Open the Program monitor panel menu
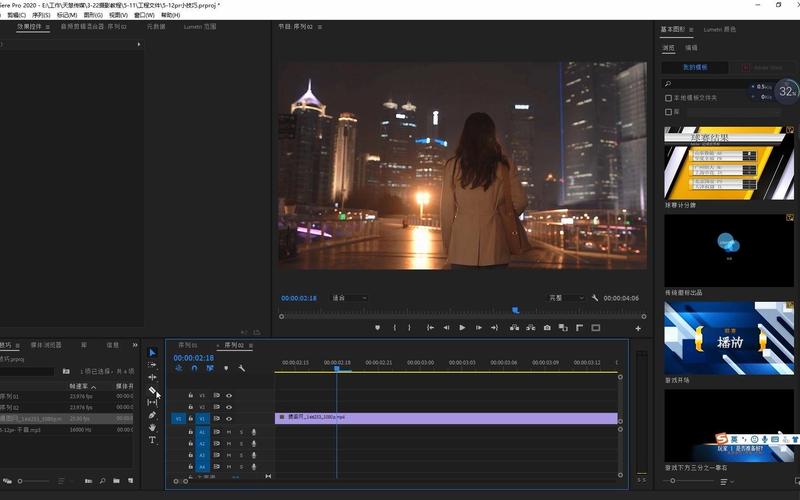Screen dimensions: 800x500 320,27
